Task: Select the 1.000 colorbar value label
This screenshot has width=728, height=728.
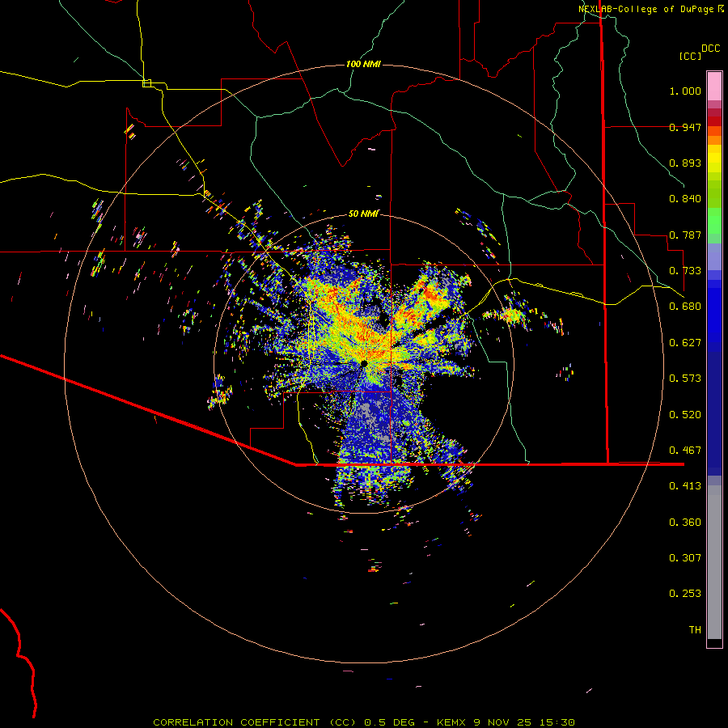Action: tap(685, 91)
